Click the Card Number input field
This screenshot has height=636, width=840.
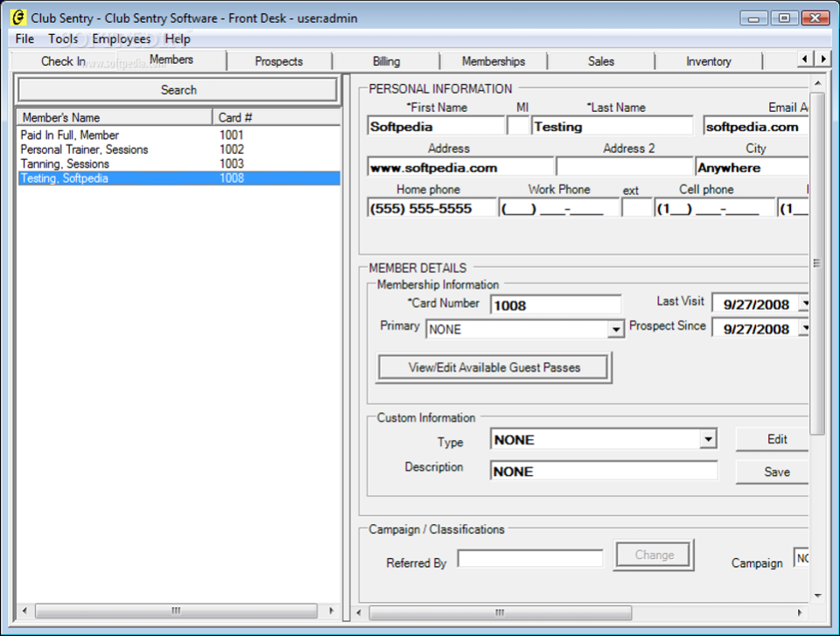tap(556, 304)
